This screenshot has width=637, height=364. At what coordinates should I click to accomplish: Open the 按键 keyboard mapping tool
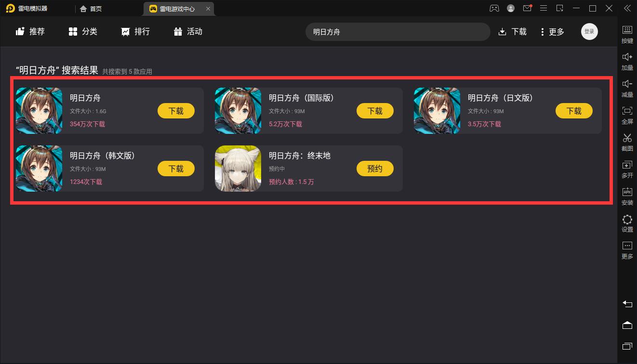click(627, 35)
